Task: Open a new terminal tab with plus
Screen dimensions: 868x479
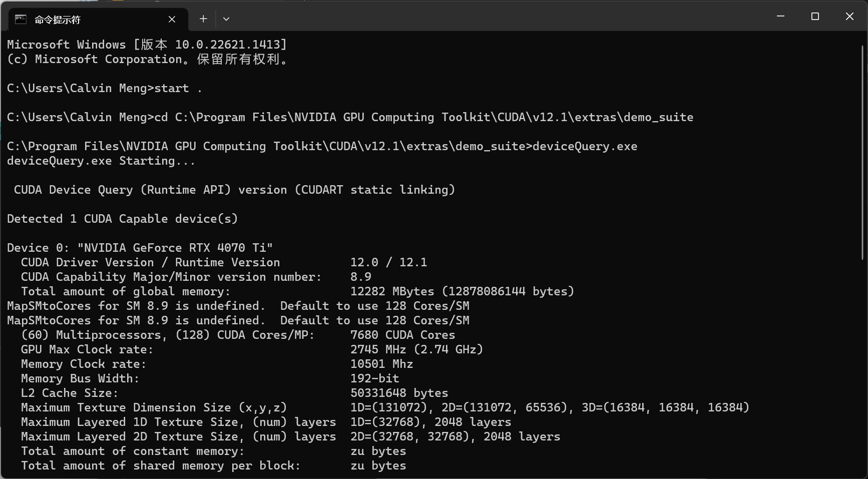Action: 203,19
